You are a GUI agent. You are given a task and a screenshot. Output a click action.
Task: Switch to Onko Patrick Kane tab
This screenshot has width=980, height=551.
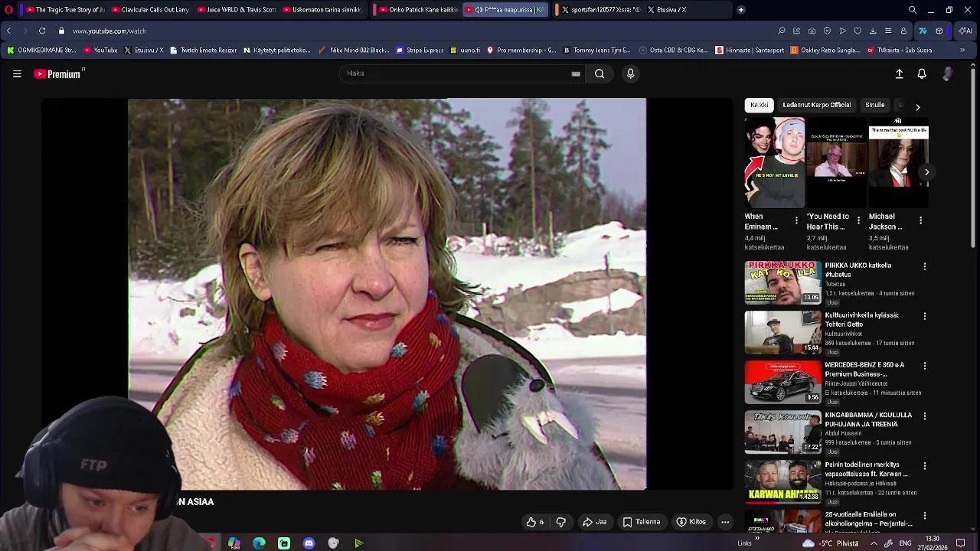pos(416,10)
